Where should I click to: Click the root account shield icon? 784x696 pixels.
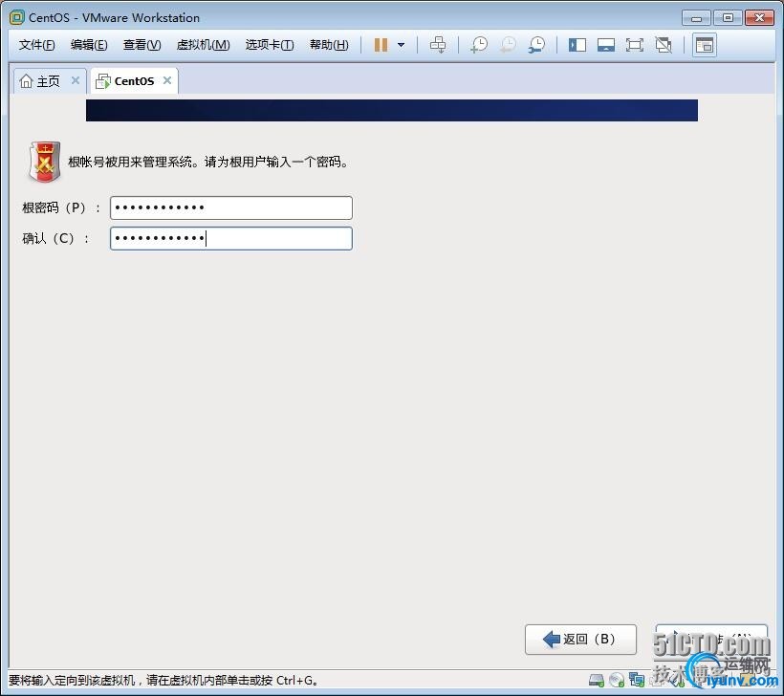[x=45, y=162]
